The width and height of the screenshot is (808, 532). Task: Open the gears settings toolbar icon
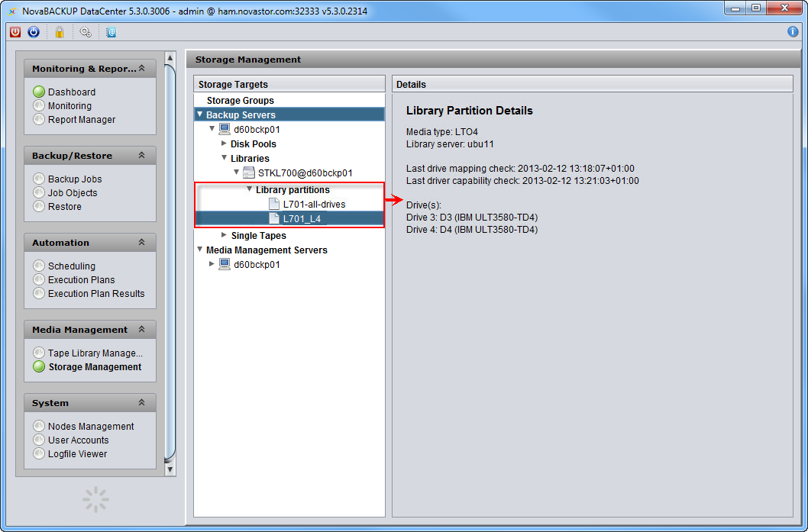point(86,32)
